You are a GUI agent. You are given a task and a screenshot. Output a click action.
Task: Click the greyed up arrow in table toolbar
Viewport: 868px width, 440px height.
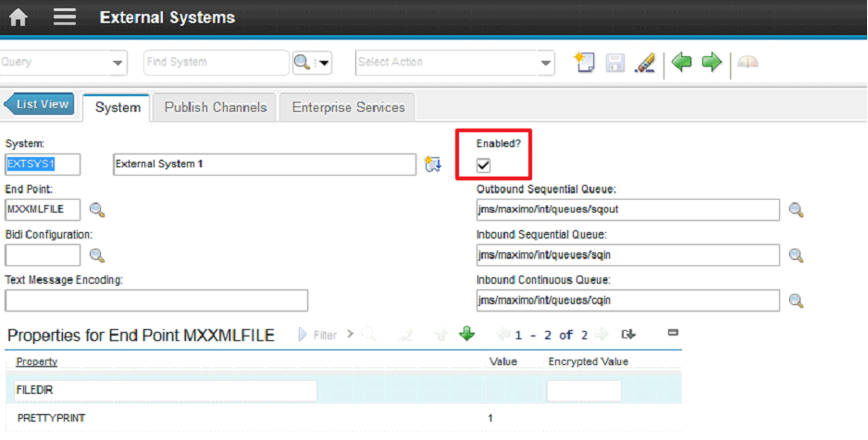(x=441, y=335)
